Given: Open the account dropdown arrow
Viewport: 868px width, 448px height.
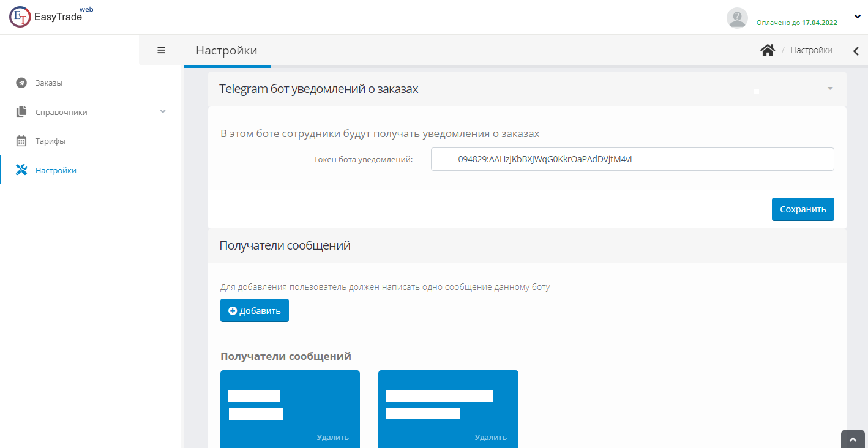Looking at the screenshot, I should coord(857,17).
